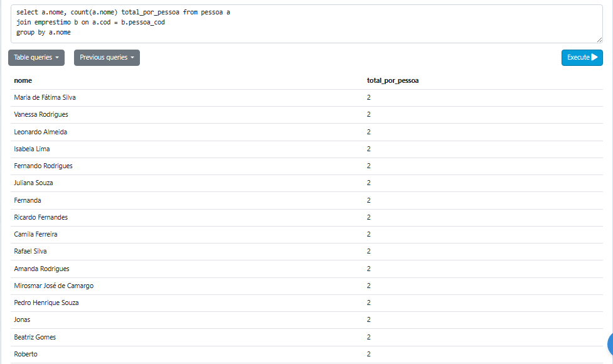Click the Execute button
The image size is (613, 364).
582,58
